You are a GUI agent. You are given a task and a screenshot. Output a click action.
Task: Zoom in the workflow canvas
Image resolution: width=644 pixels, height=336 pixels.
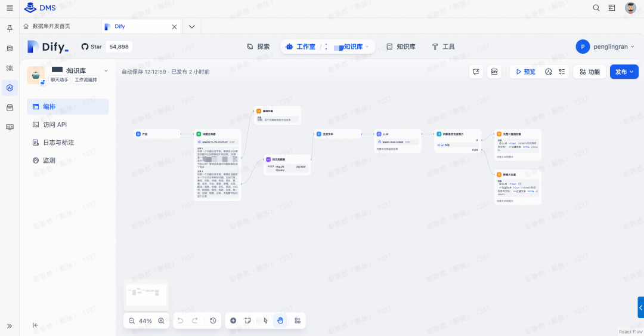(x=161, y=321)
